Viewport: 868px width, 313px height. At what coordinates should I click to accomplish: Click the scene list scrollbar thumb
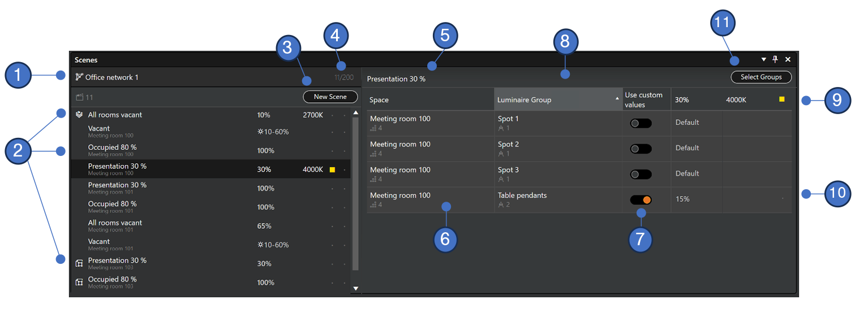[355, 194]
